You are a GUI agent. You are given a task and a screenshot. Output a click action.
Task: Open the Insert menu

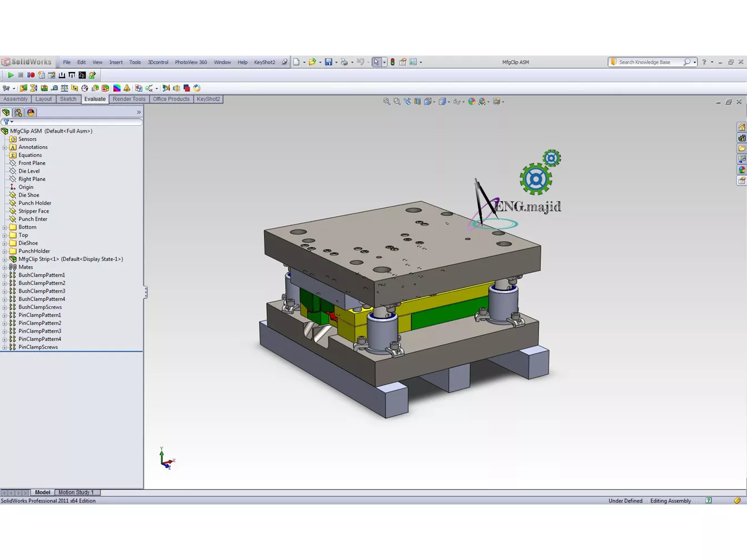click(116, 62)
